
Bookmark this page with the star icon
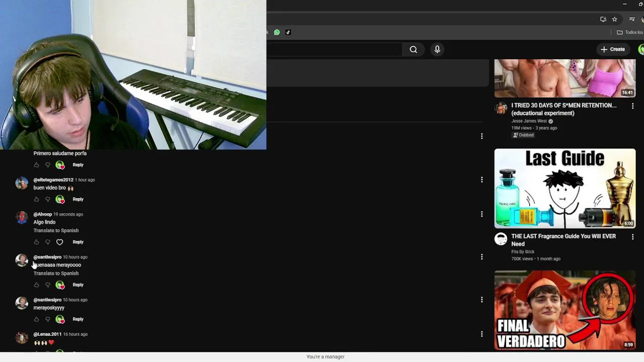point(614,19)
